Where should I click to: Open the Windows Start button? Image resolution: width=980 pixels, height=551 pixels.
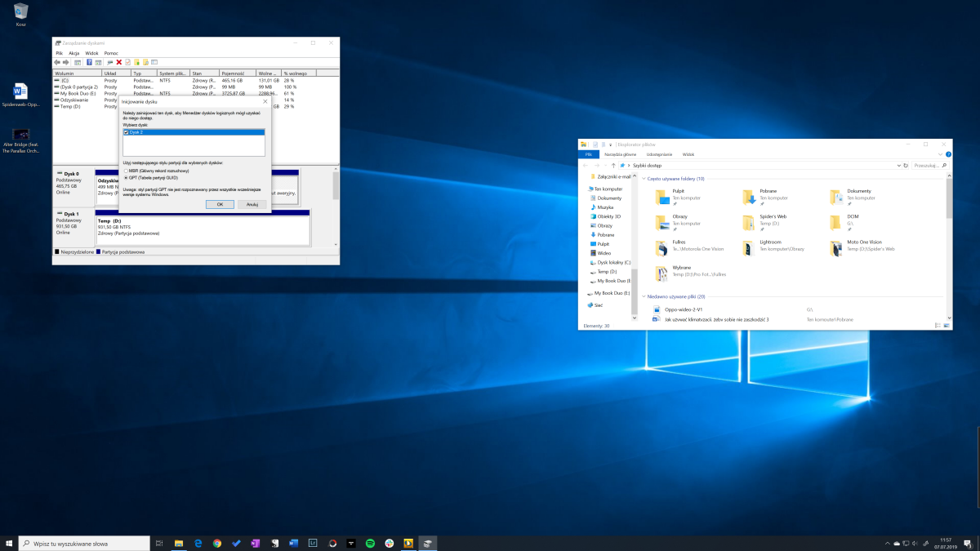coord(9,543)
